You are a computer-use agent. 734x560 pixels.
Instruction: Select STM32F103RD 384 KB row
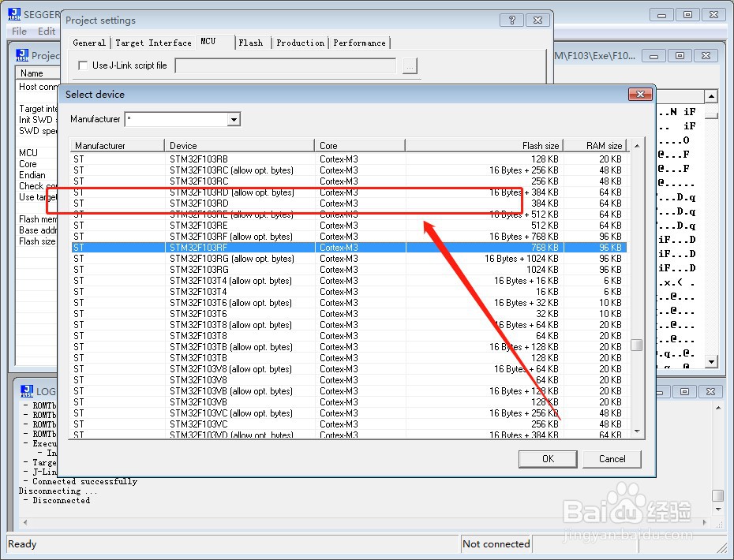[x=349, y=203]
